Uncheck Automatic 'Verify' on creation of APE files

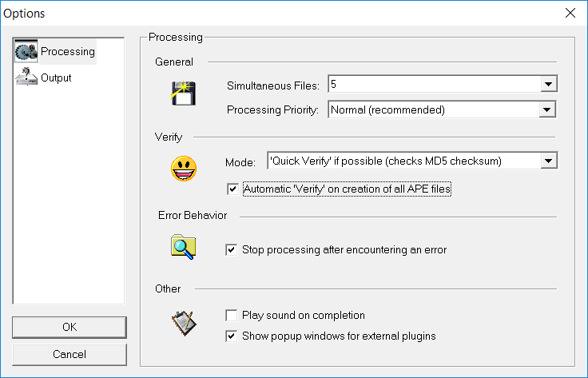coord(232,189)
